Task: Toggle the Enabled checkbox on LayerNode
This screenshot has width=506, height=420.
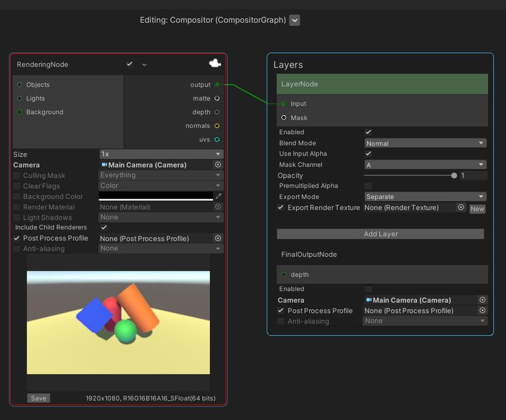Action: pyautogui.click(x=370, y=132)
